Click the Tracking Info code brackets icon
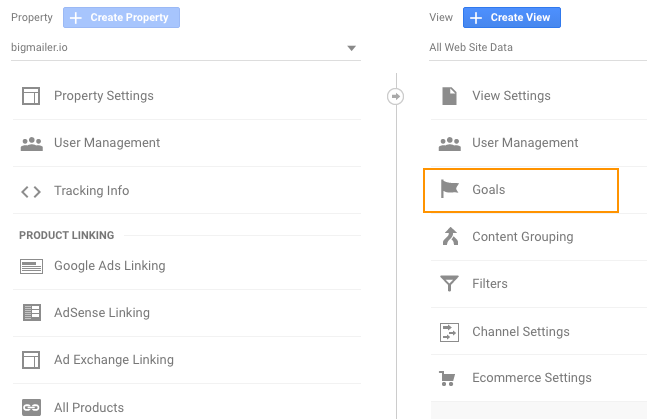The image size is (647, 419). 31,192
